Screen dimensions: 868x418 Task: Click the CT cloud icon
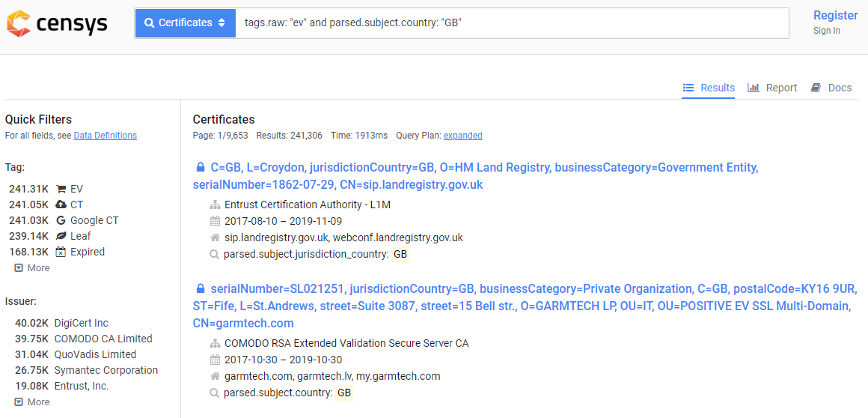pos(61,205)
